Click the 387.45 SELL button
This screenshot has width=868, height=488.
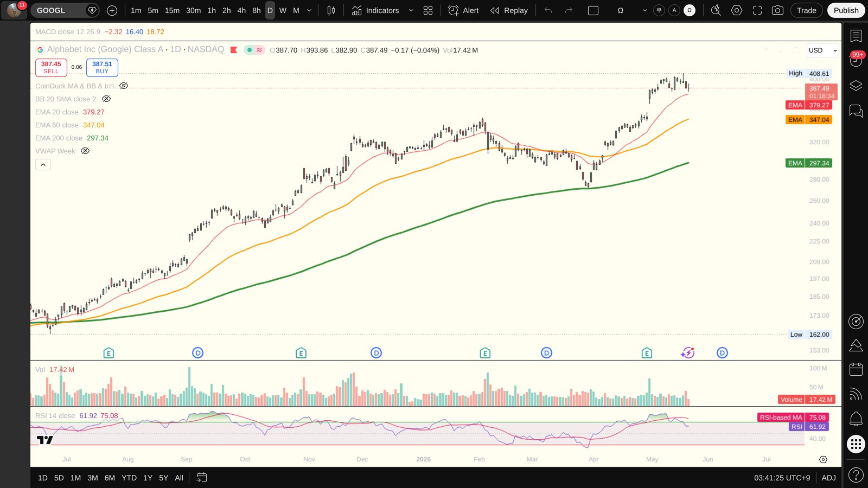51,67
